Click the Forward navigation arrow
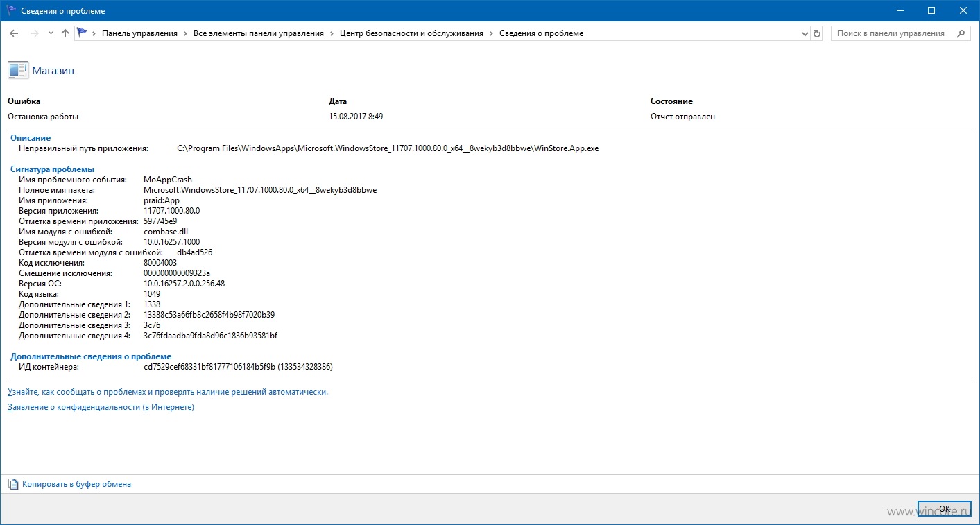 click(34, 33)
